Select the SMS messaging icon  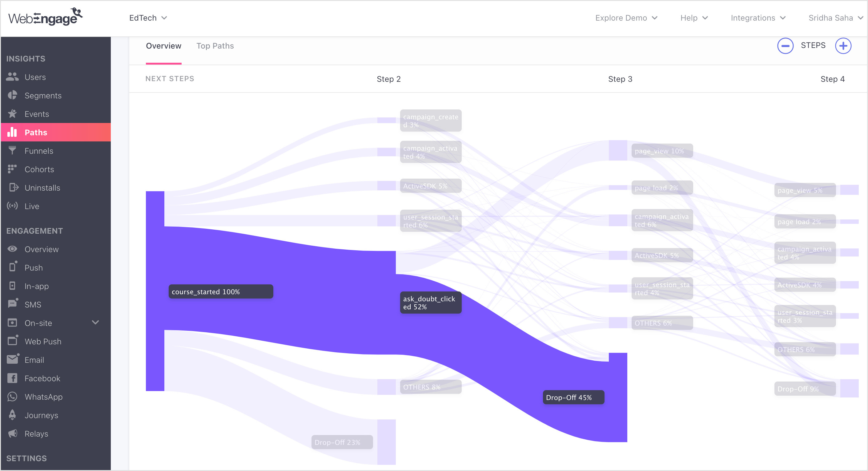click(x=13, y=304)
